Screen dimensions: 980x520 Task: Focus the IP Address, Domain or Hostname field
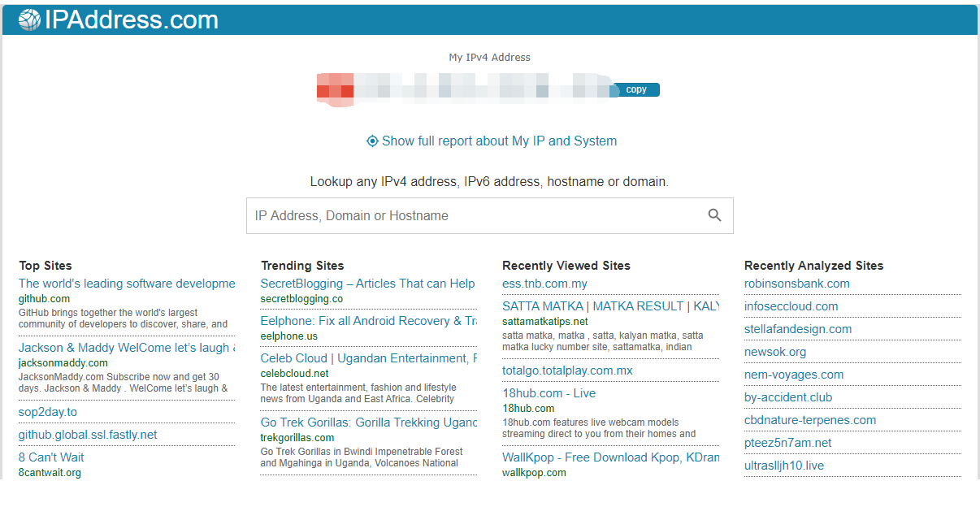(x=490, y=215)
